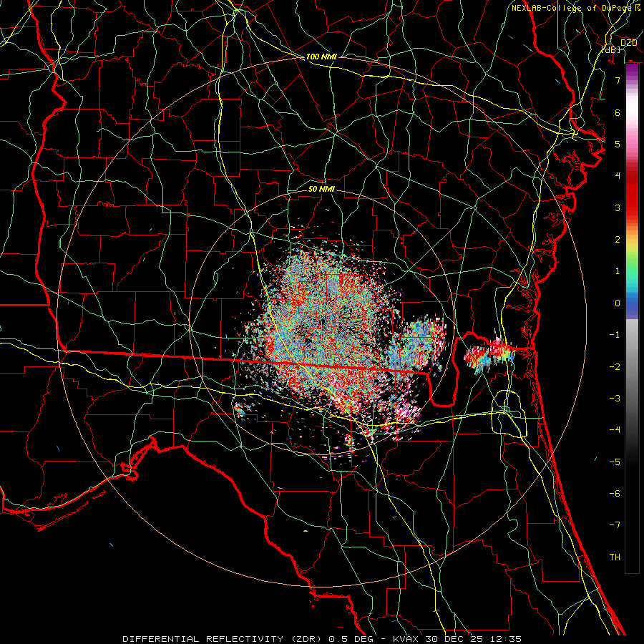Click the 2 value on the color scale
Image resolution: width=644 pixels, height=644 pixels.
tap(618, 240)
